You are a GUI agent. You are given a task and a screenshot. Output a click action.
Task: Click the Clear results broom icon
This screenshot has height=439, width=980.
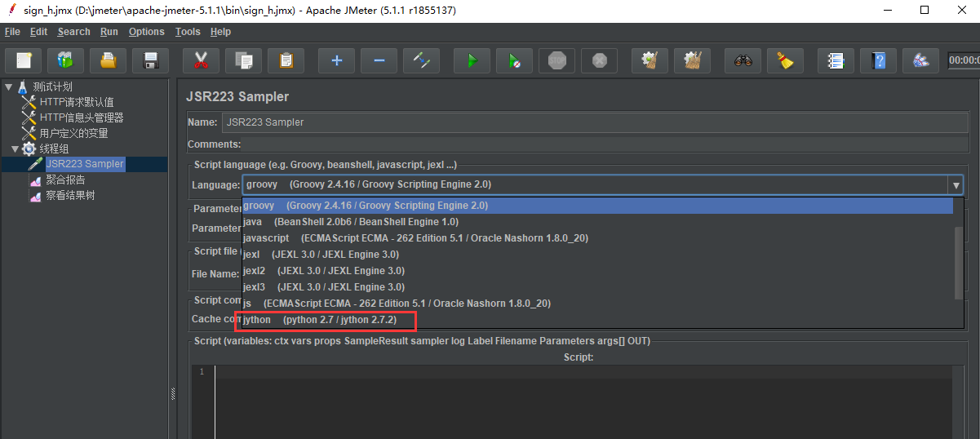click(x=650, y=60)
